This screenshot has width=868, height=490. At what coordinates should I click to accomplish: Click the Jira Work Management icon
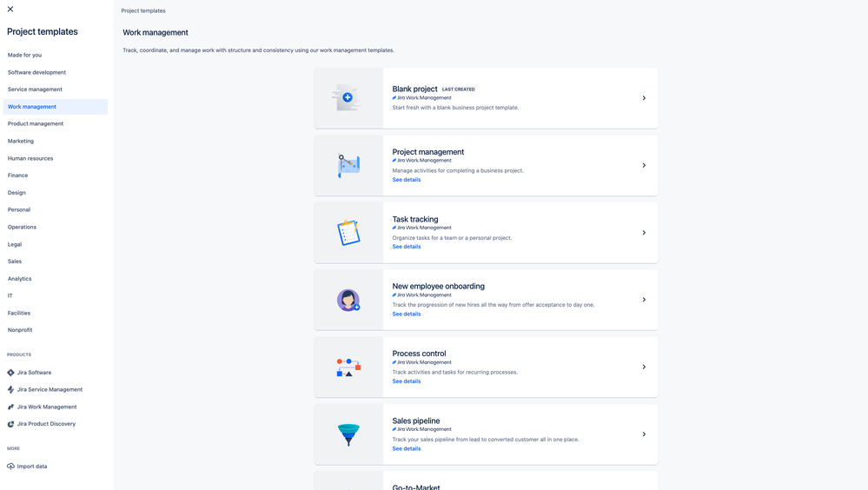tap(10, 407)
